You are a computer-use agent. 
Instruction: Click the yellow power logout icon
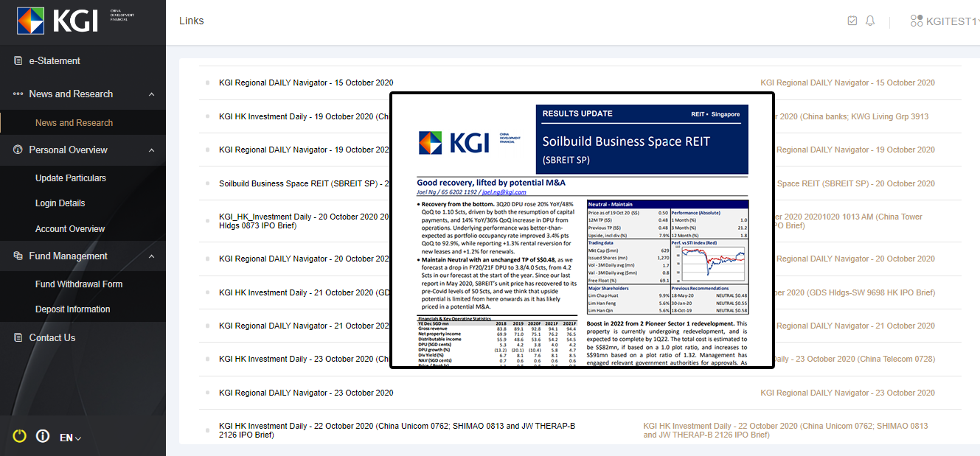20,436
